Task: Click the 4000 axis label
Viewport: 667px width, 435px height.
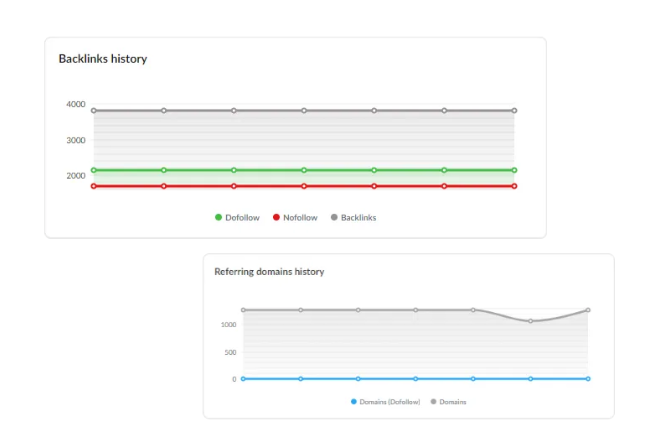Action: point(76,104)
